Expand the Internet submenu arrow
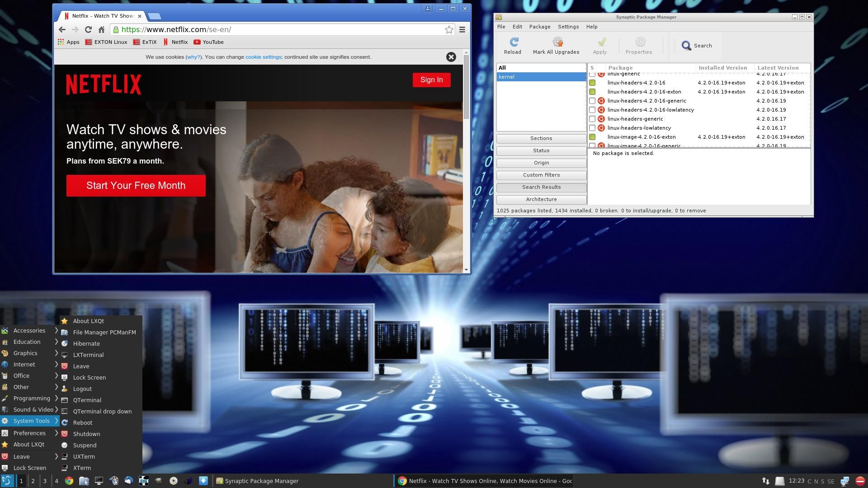The height and width of the screenshot is (488, 868). click(x=57, y=364)
